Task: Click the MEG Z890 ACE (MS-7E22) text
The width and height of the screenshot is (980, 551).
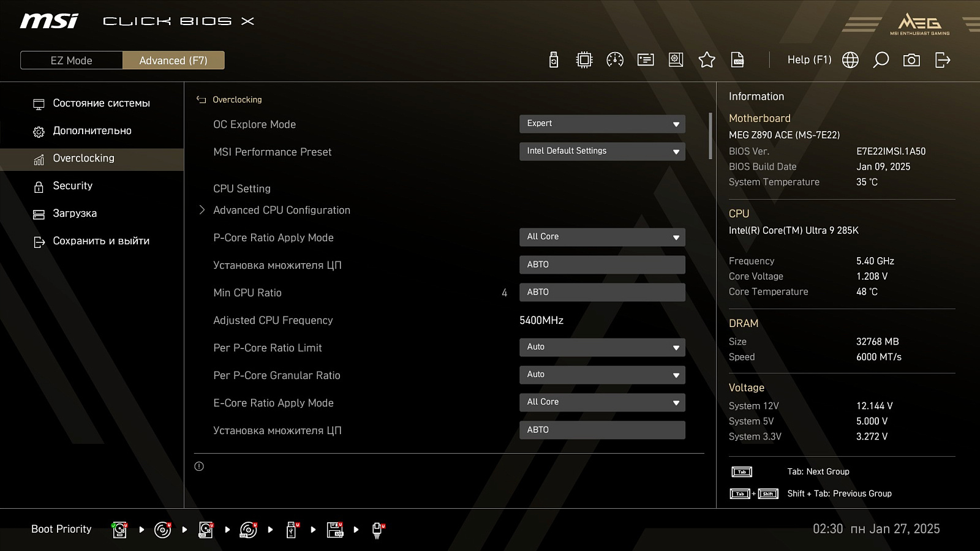Action: click(785, 135)
